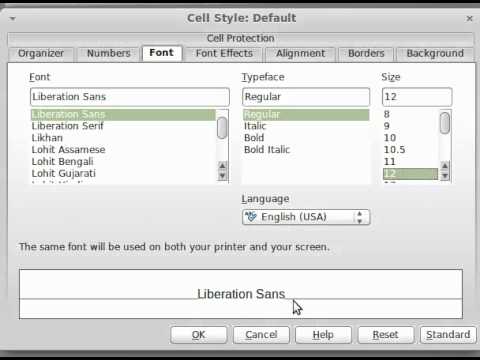Image resolution: width=480 pixels, height=360 pixels.
Task: Open the Font Effects tab
Action: click(x=224, y=54)
